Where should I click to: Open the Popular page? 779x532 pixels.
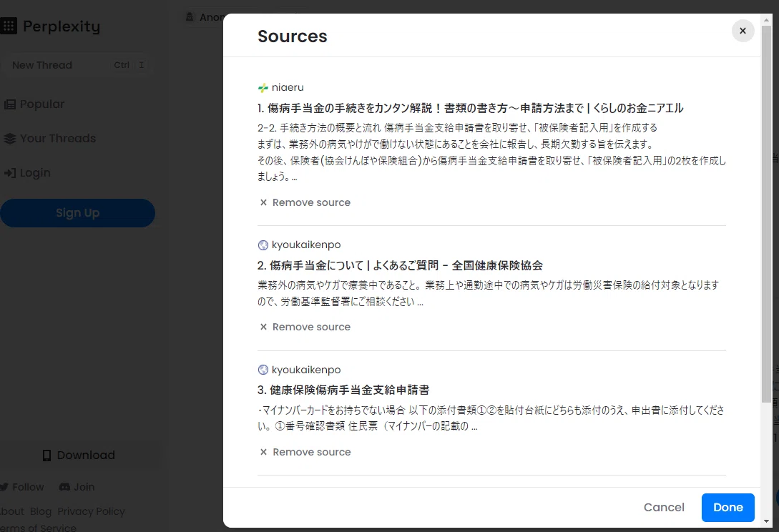tap(35, 104)
